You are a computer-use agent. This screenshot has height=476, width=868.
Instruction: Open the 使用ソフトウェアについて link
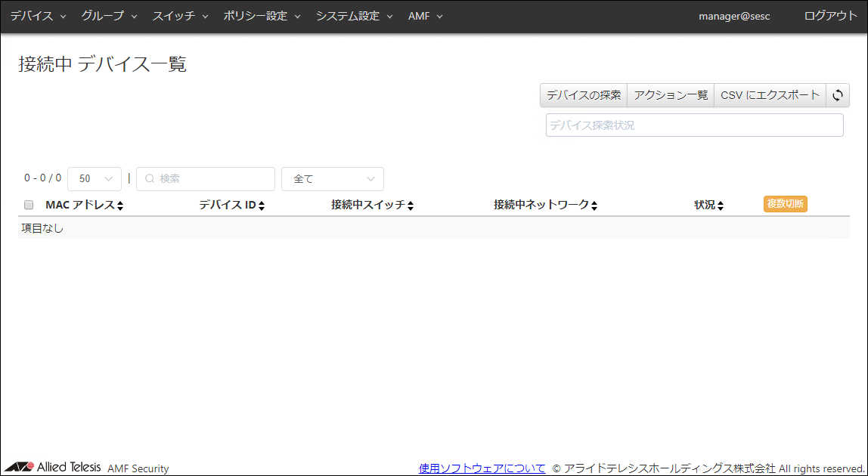click(482, 468)
